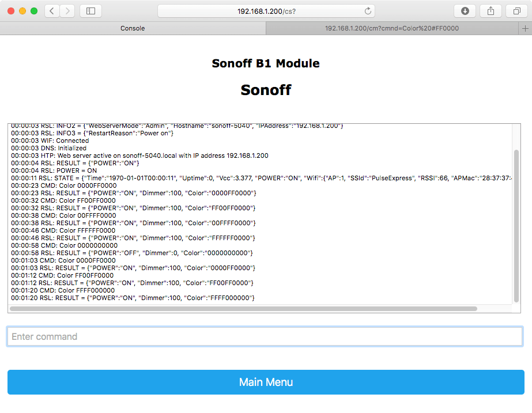This screenshot has width=532, height=413.
Task: Open a new tab with plus button
Action: (525, 28)
